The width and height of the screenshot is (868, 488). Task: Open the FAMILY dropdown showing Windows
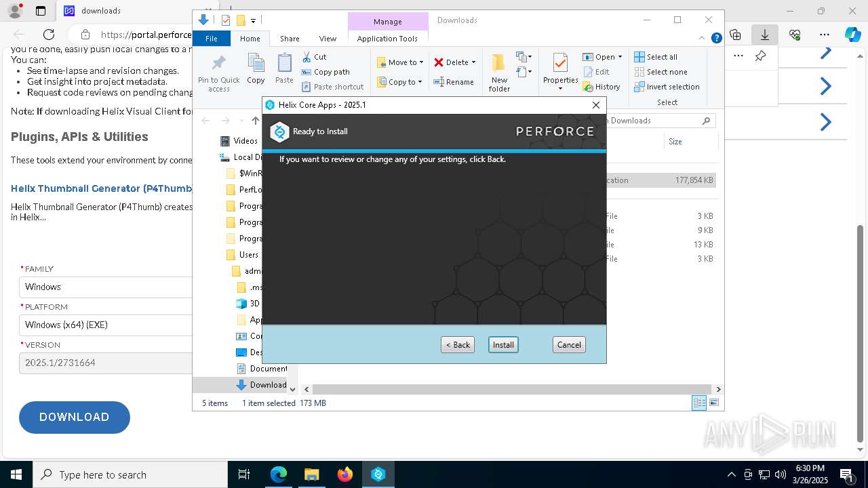coord(106,287)
